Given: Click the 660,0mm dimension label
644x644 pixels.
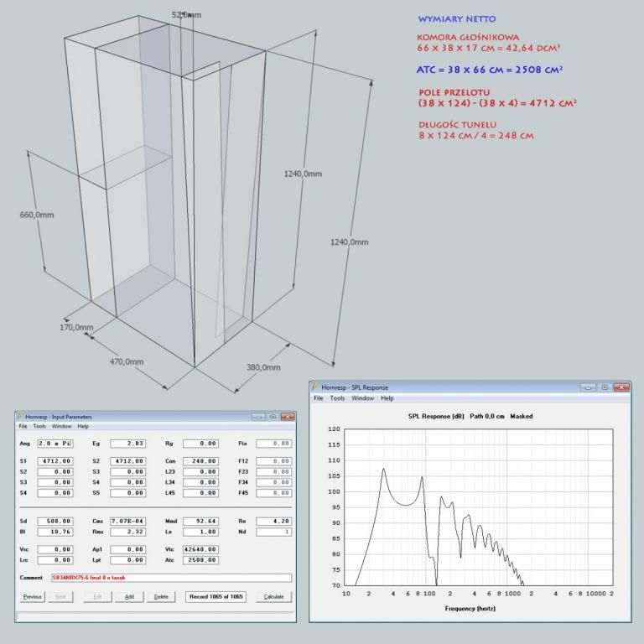Looking at the screenshot, I should (37, 215).
